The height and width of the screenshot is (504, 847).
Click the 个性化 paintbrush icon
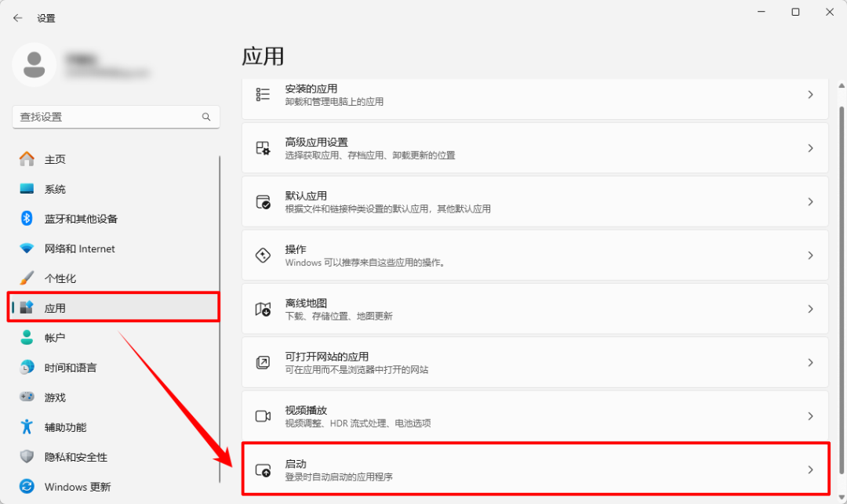(x=27, y=278)
